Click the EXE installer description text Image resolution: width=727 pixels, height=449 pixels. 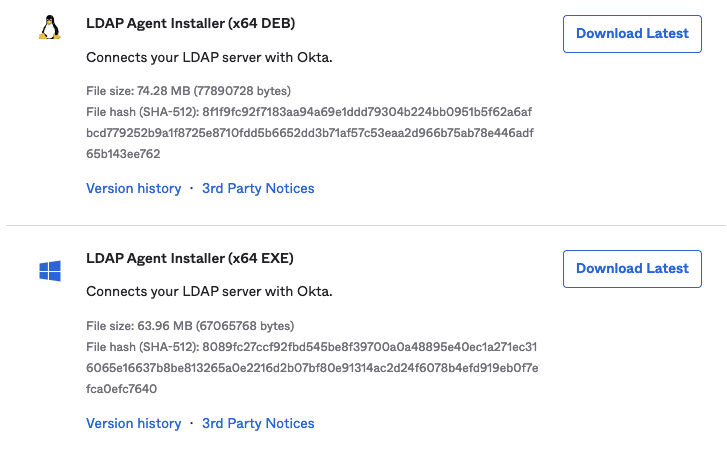click(209, 292)
